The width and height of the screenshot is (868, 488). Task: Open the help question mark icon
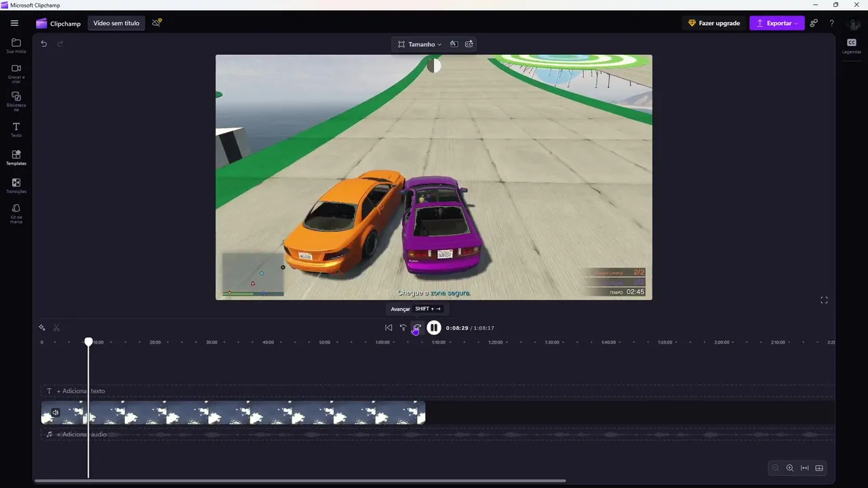pyautogui.click(x=831, y=23)
